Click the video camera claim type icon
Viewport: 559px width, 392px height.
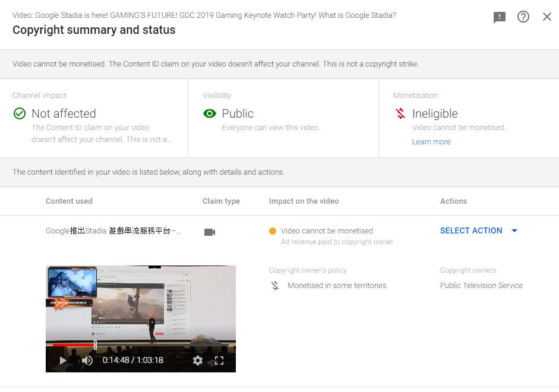click(210, 232)
